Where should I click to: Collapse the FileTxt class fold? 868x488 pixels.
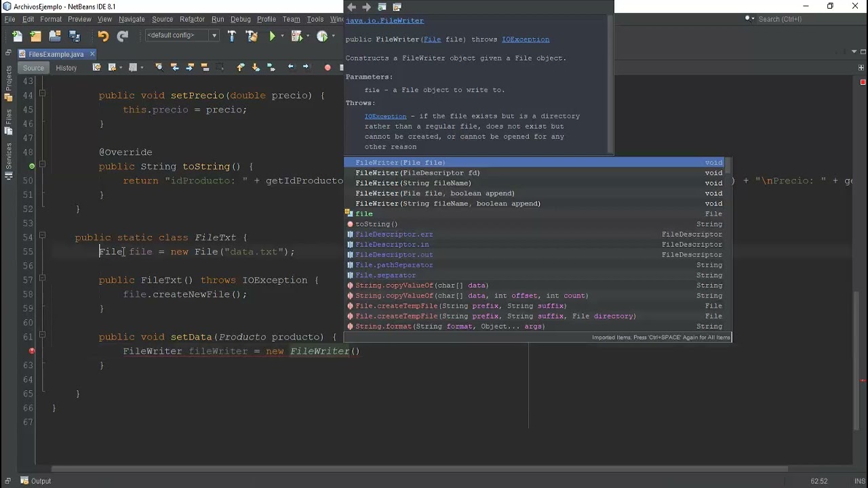[x=42, y=237]
